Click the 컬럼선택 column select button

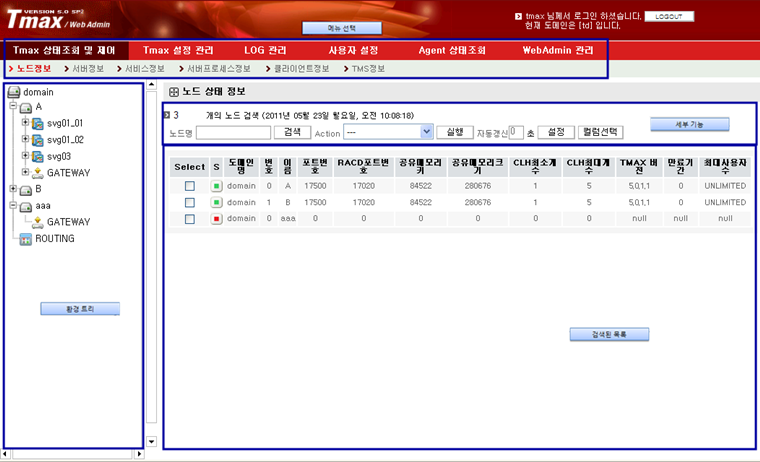tap(601, 132)
